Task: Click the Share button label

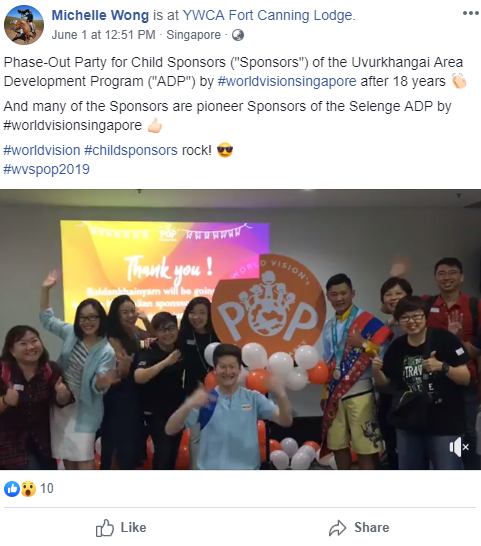Action: [x=372, y=528]
